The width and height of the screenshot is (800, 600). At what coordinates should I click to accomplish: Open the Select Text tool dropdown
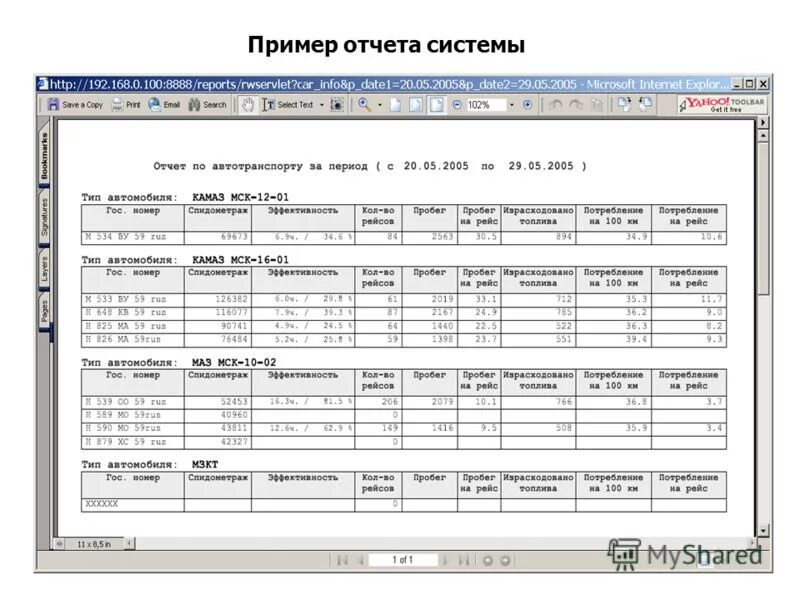320,104
